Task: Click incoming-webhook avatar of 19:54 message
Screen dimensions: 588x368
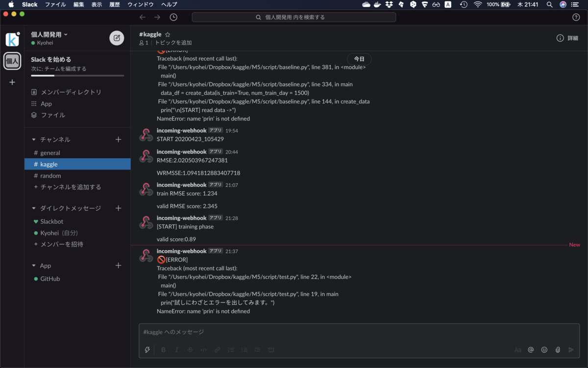Action: tap(146, 135)
